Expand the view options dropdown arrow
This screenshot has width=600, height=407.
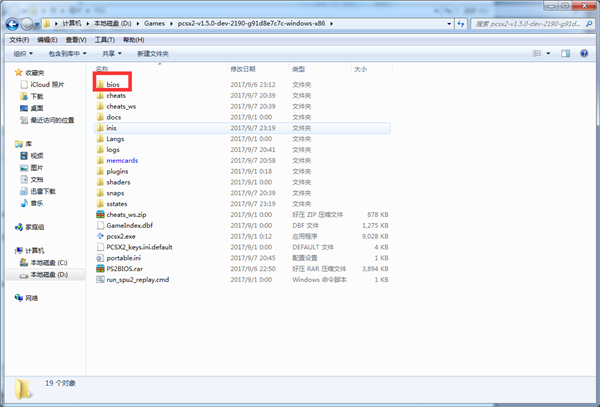pyautogui.click(x=548, y=53)
